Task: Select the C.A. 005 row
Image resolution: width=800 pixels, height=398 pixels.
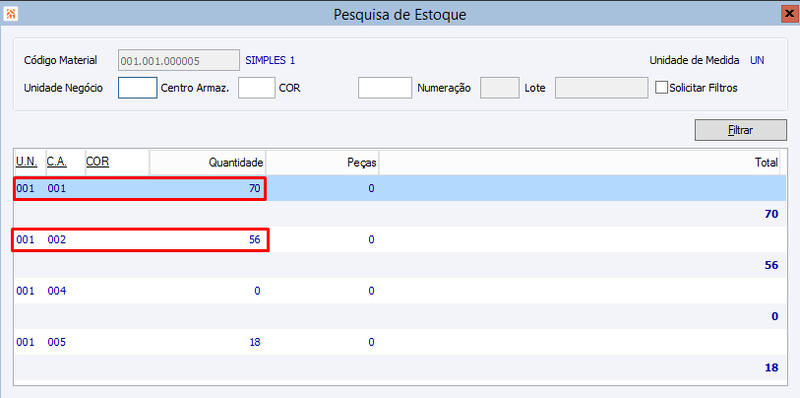Action: click(399, 342)
